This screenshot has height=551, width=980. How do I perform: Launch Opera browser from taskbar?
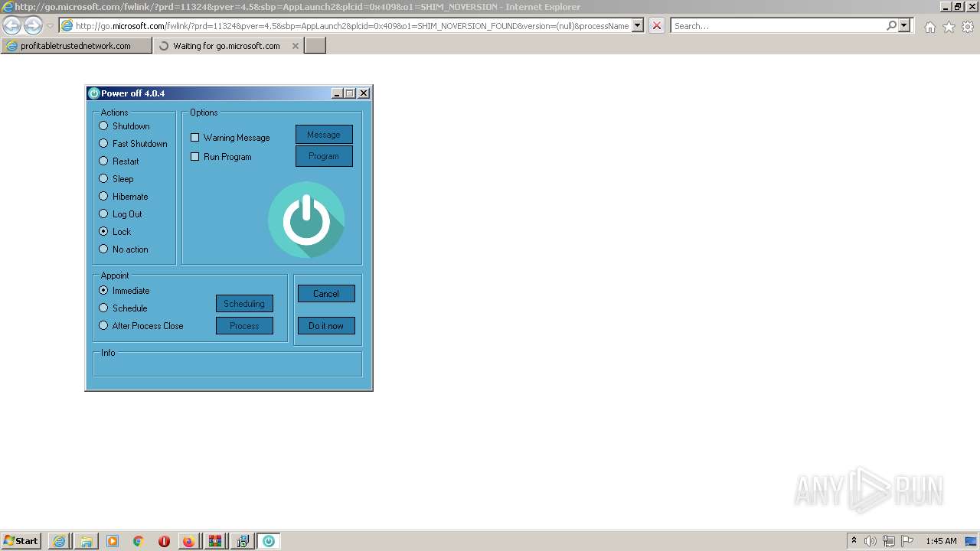coord(164,541)
